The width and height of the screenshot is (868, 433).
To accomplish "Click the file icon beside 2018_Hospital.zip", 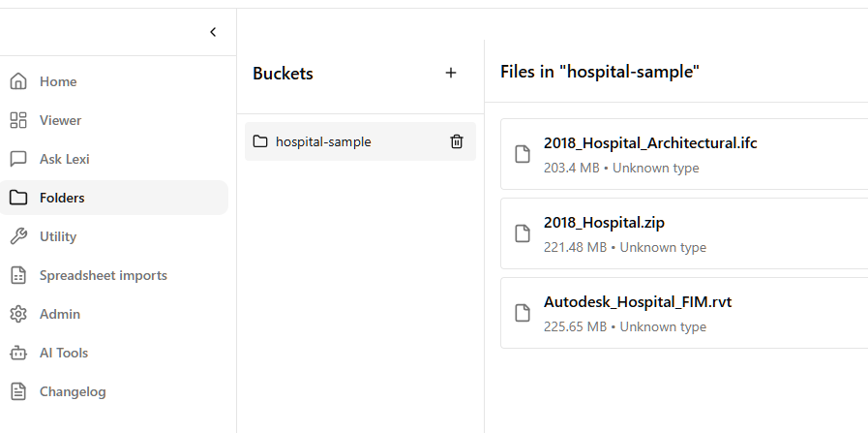I will point(523,233).
